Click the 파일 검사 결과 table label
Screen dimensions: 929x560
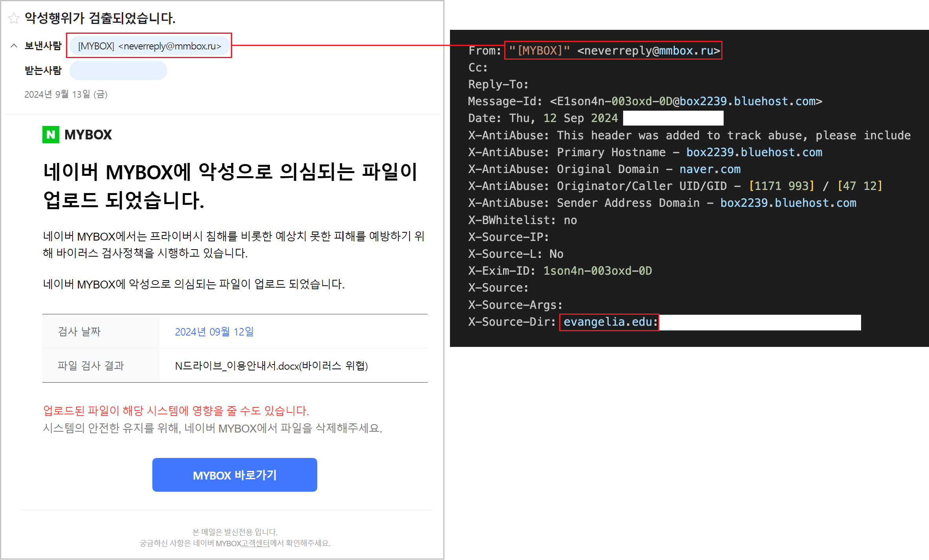pyautogui.click(x=91, y=366)
